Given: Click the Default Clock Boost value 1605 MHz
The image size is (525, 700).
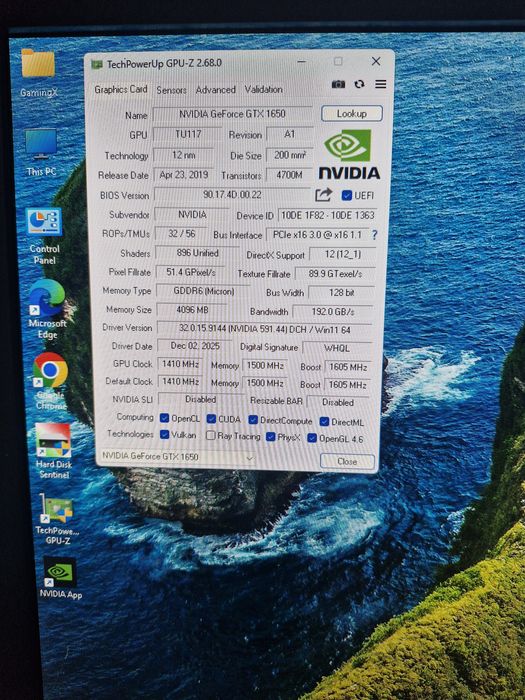Looking at the screenshot, I should [348, 384].
